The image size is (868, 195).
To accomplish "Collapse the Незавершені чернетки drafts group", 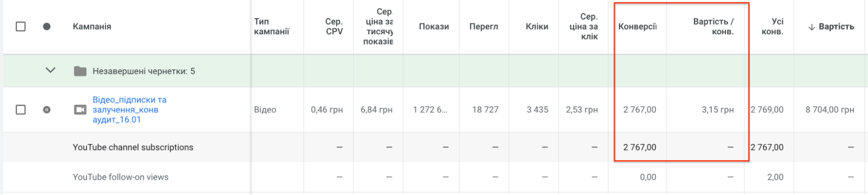I will 50,70.
